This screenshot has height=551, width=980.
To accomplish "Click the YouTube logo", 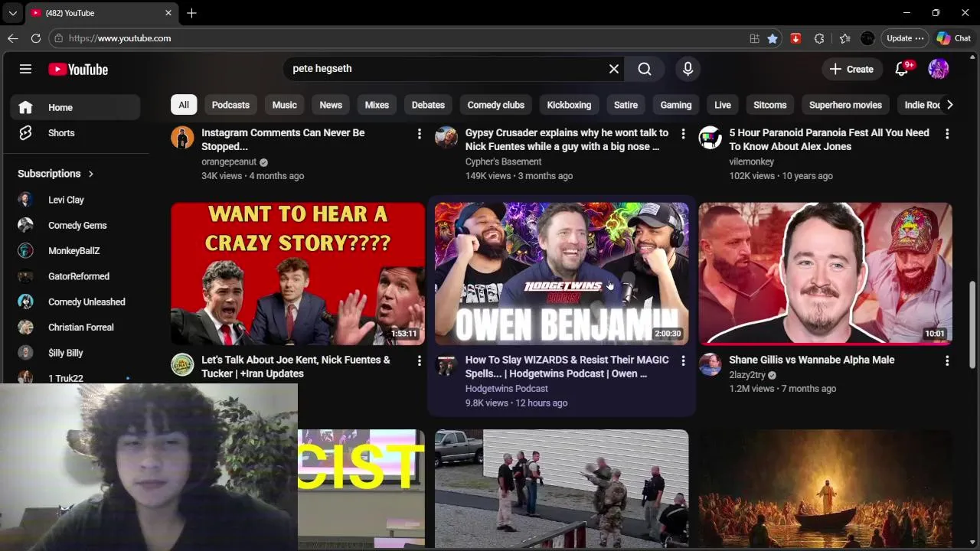I will pos(78,69).
